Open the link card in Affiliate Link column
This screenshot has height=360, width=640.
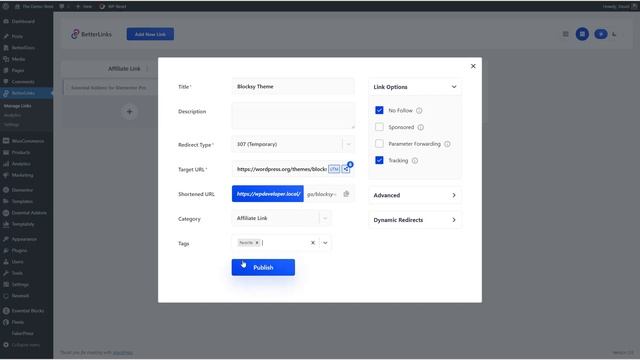[x=110, y=88]
